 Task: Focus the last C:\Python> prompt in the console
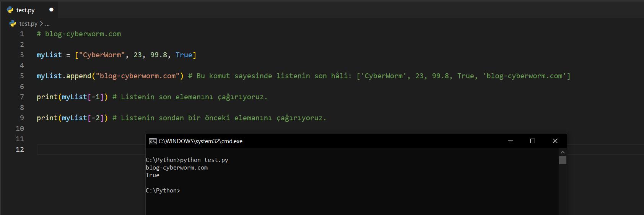click(163, 191)
